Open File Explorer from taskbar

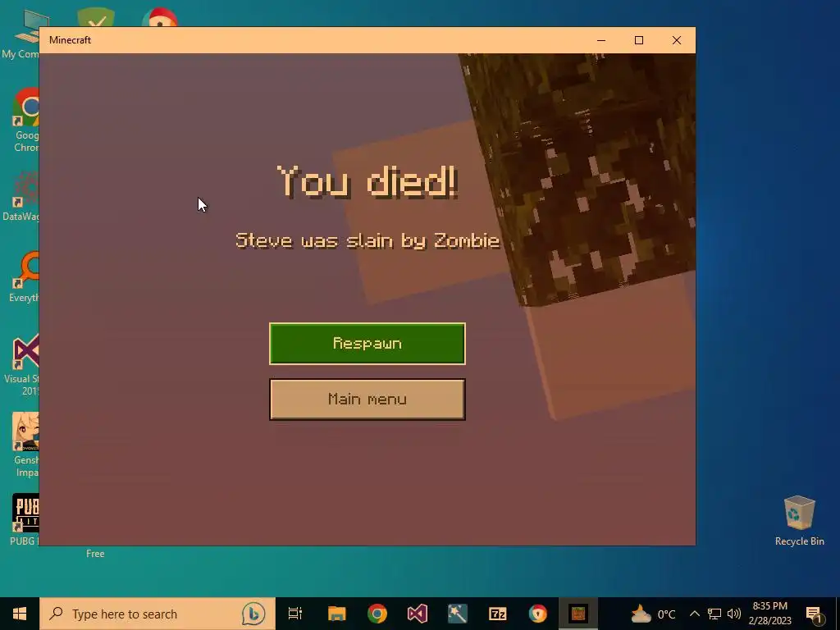point(337,614)
